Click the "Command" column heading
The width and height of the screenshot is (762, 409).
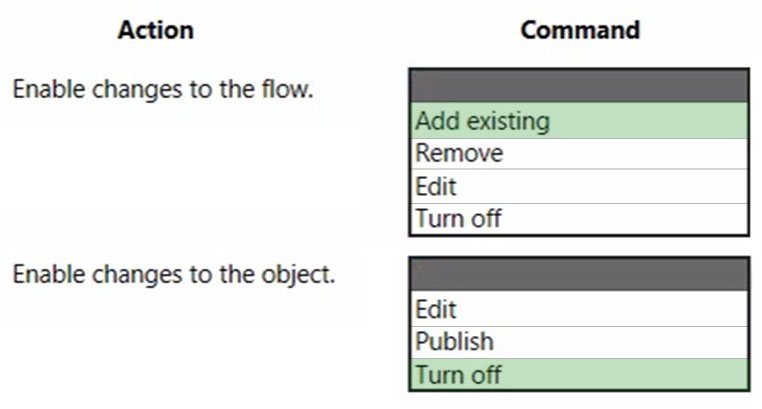[x=580, y=30]
